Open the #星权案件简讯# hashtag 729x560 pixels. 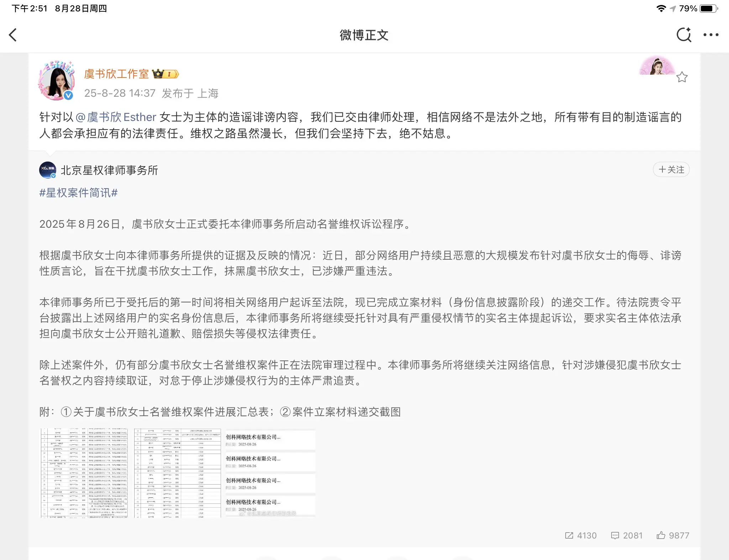[78, 193]
